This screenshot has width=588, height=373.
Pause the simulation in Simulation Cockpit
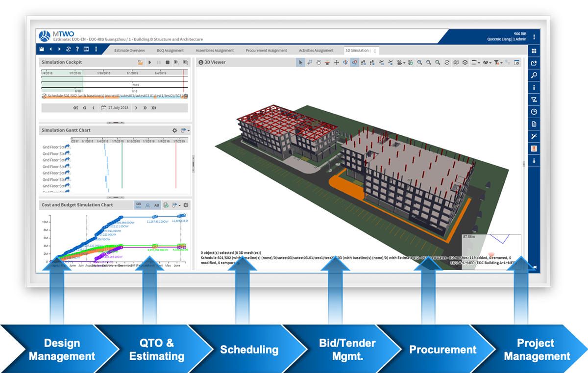point(159,63)
